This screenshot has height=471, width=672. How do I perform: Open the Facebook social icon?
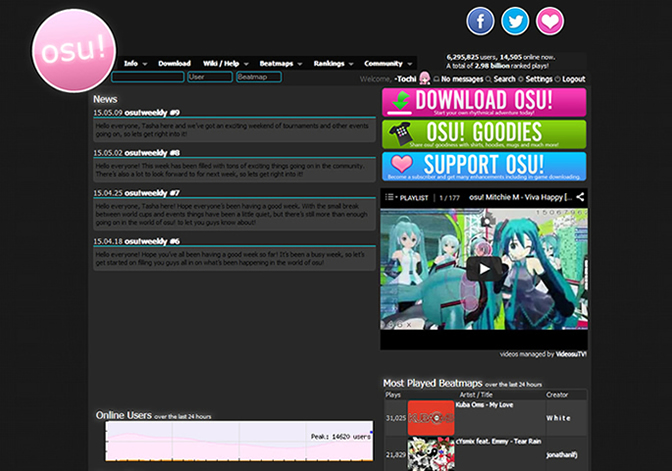point(480,21)
